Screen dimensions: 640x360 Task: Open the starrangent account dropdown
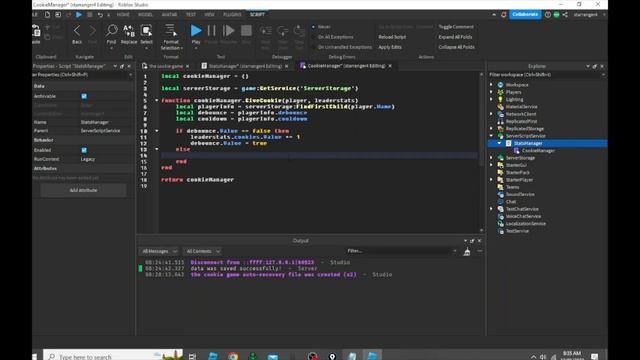(x=589, y=15)
